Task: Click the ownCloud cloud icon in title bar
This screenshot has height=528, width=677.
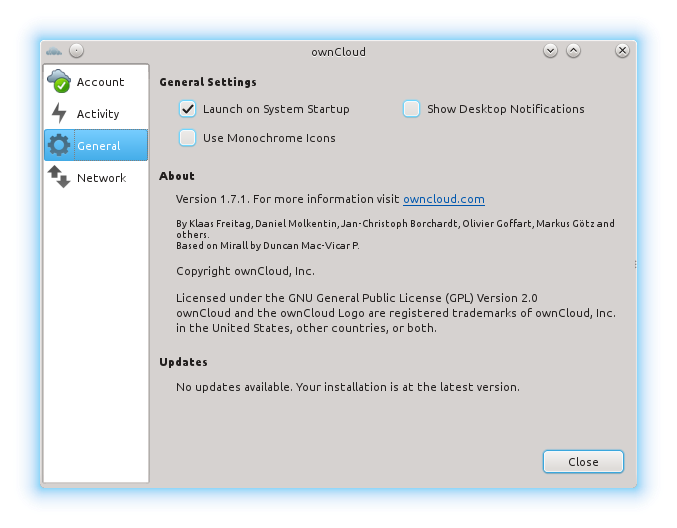Action: (x=54, y=51)
